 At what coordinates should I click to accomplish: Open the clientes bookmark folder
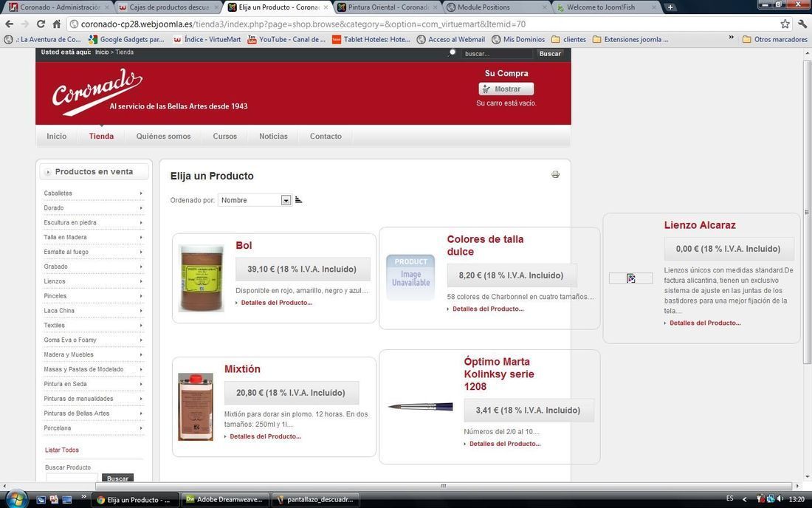pyautogui.click(x=568, y=39)
